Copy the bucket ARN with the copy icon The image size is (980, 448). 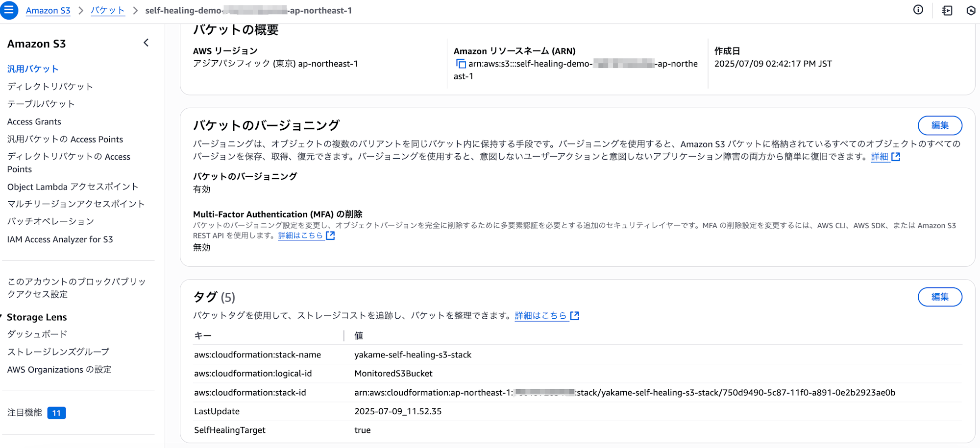pos(461,64)
